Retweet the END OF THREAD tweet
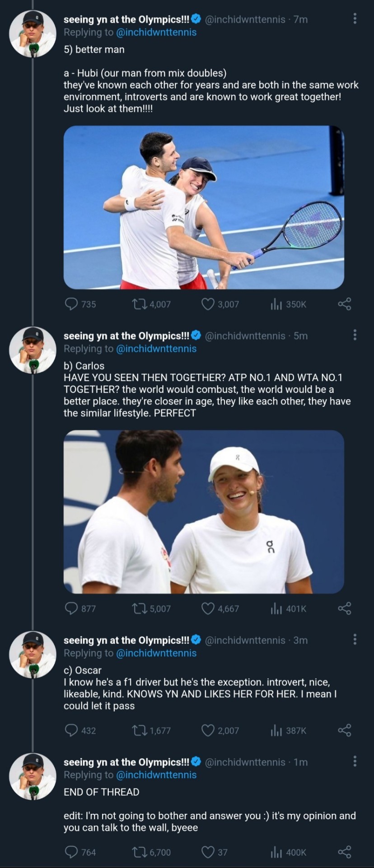 pos(138,852)
